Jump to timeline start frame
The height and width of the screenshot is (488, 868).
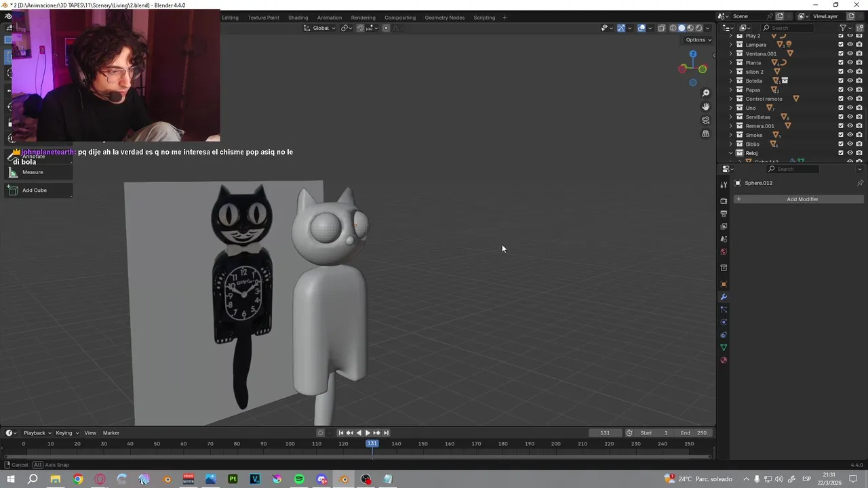341,433
